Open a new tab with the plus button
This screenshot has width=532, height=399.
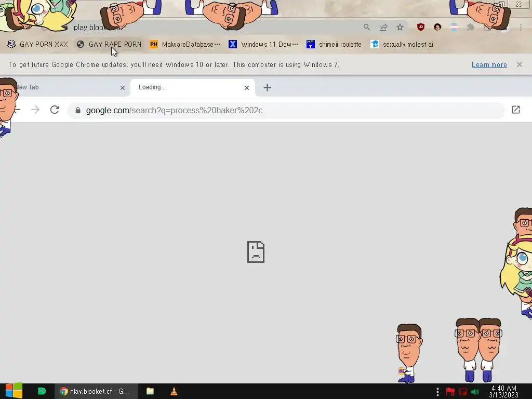(268, 87)
